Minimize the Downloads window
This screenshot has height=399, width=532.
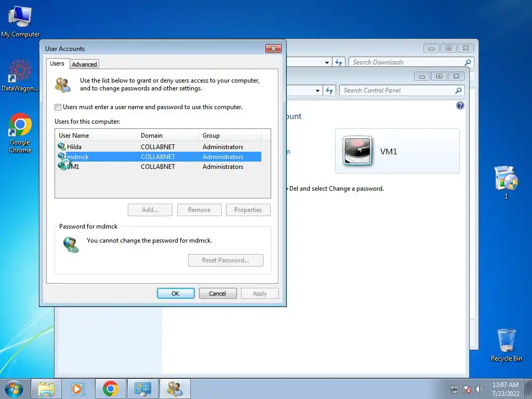coord(431,48)
